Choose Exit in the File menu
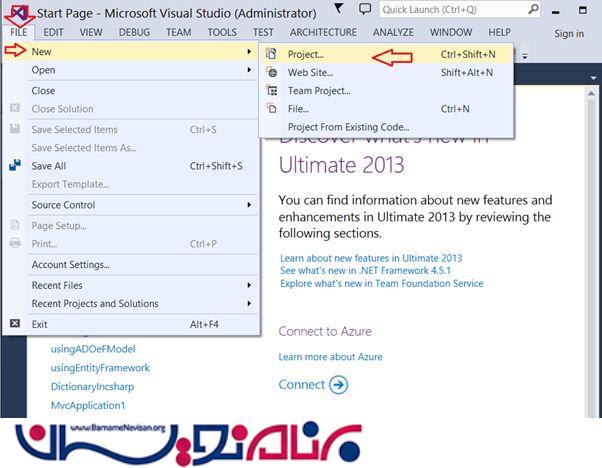The height and width of the screenshot is (468, 602). click(x=131, y=324)
